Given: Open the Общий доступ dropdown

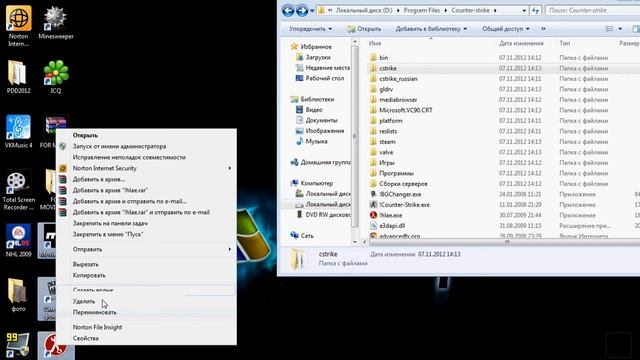Looking at the screenshot, I should click(x=506, y=29).
